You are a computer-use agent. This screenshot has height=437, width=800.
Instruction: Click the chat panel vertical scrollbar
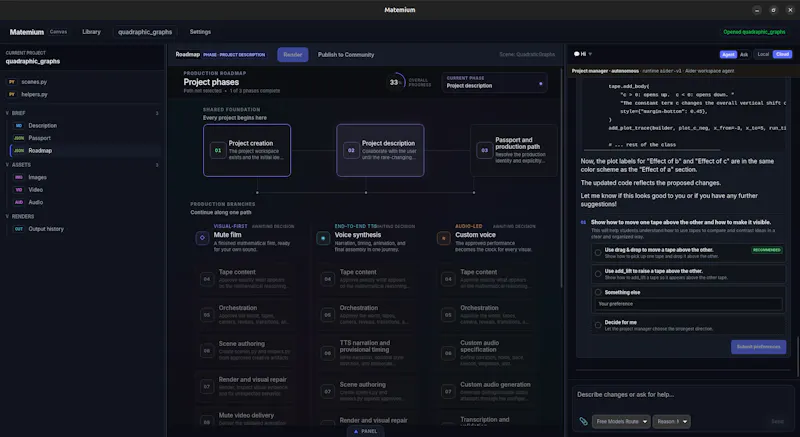[796, 355]
